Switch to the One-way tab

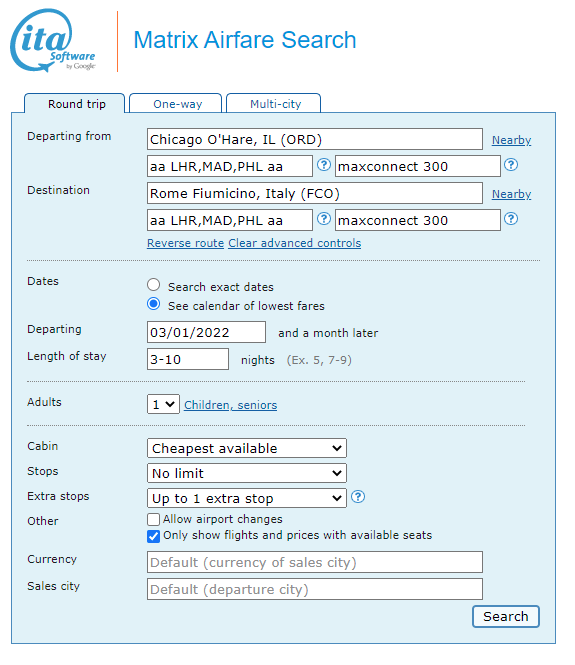pyautogui.click(x=176, y=103)
